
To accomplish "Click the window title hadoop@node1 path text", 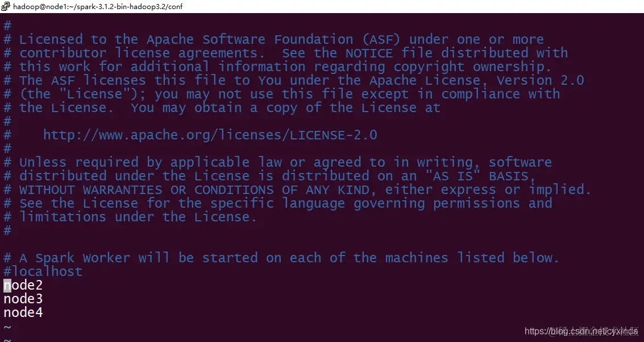I will pos(98,7).
